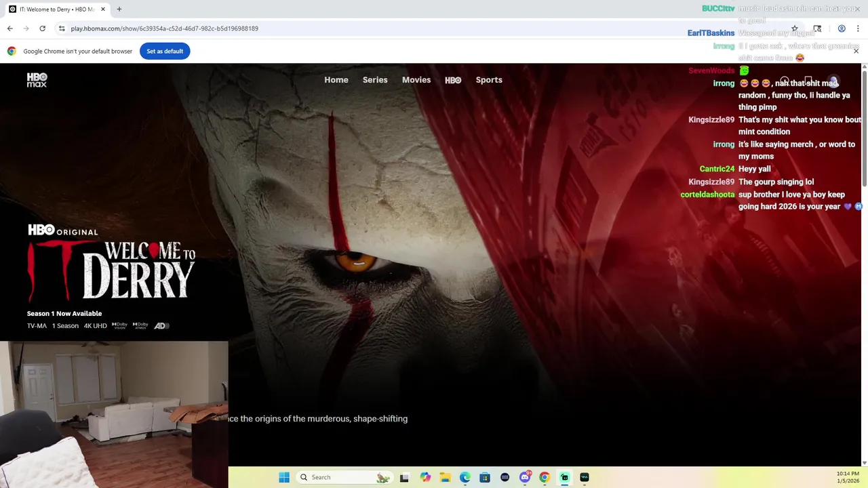Click the "4K UHD" label
The image size is (868, 488).
pyautogui.click(x=96, y=326)
